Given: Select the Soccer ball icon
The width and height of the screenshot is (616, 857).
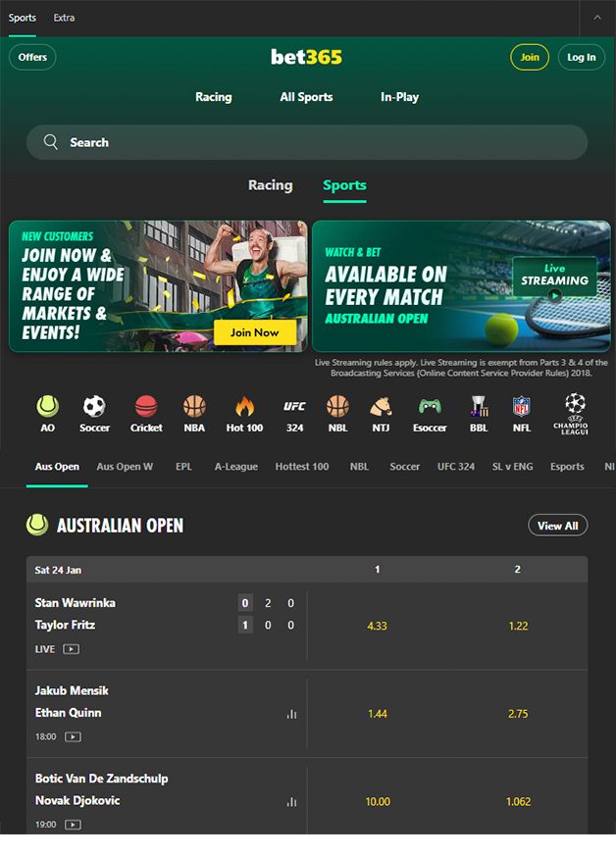Looking at the screenshot, I should click(x=94, y=407).
